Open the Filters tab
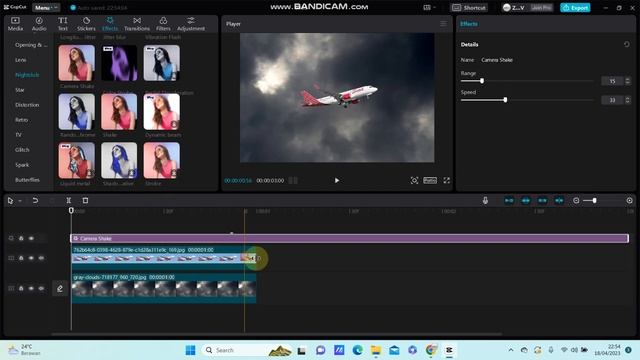The width and height of the screenshot is (640, 360). pyautogui.click(x=163, y=24)
